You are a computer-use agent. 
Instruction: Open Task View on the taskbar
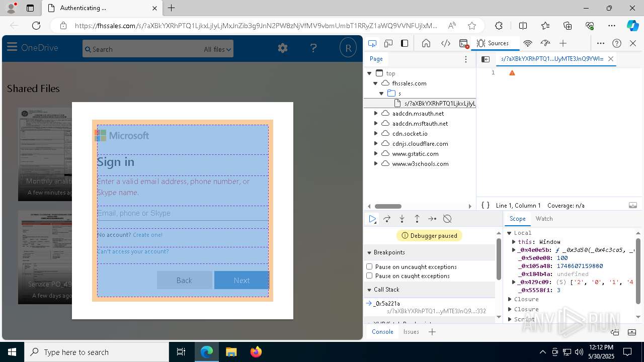click(181, 352)
